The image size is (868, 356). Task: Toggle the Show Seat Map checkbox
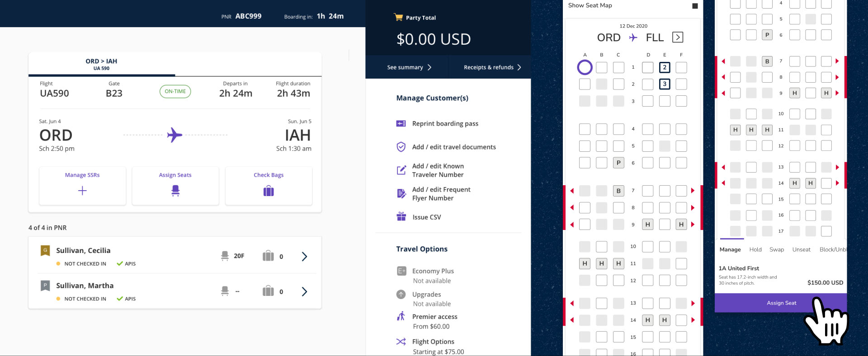[695, 6]
